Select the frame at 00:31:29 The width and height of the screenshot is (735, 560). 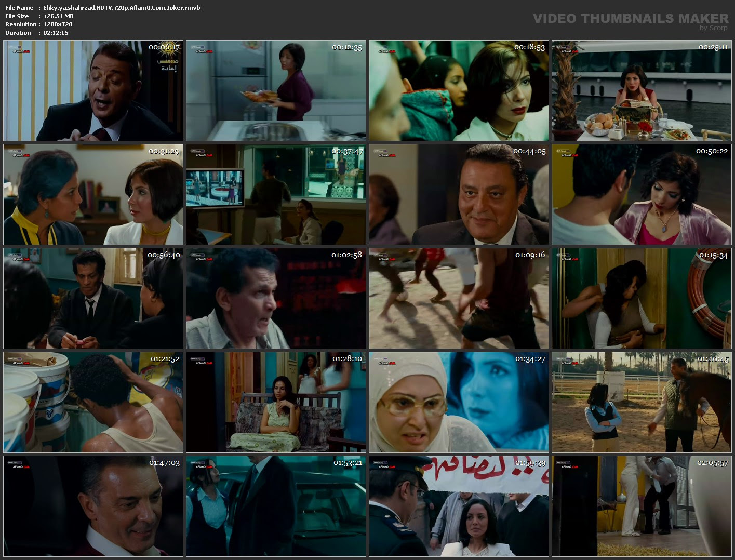coord(93,195)
